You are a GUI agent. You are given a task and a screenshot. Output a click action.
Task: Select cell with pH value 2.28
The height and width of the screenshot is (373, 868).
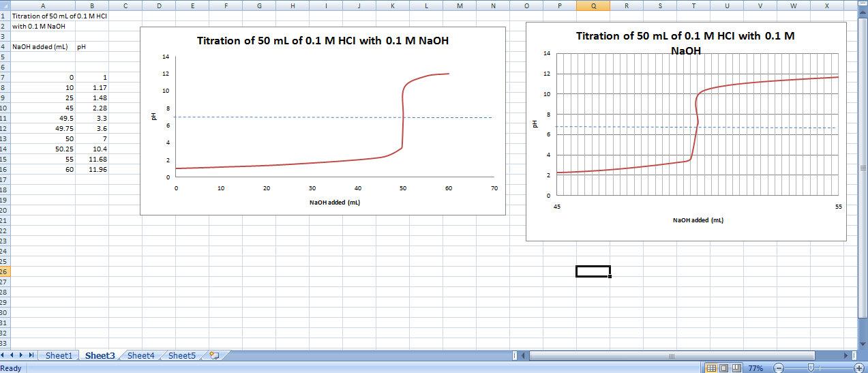coord(92,108)
